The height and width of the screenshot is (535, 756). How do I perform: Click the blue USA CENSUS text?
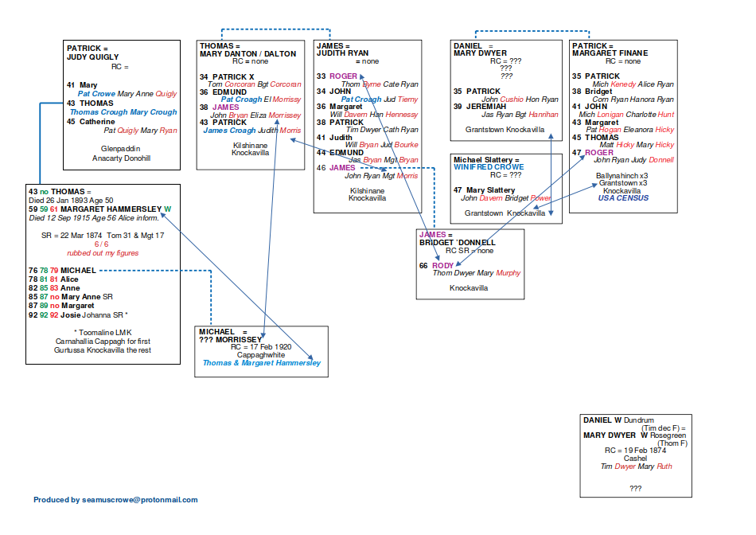pyautogui.click(x=623, y=198)
